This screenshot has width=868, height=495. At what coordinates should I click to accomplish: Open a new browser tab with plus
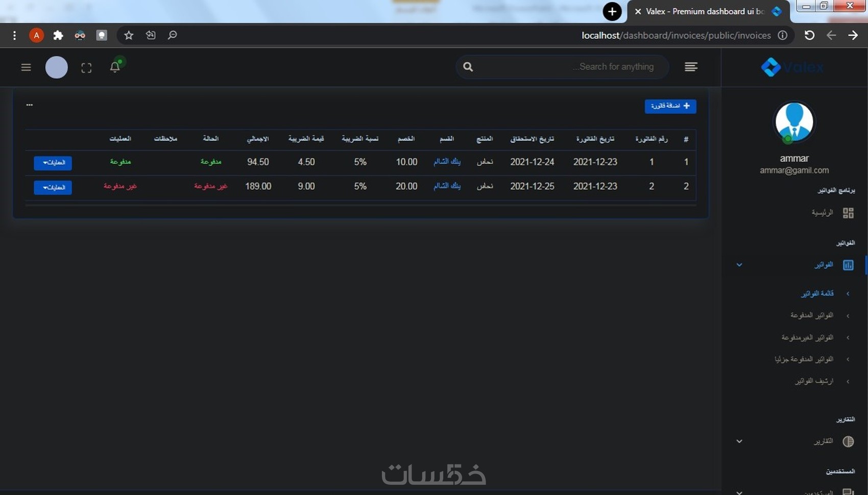pos(612,11)
